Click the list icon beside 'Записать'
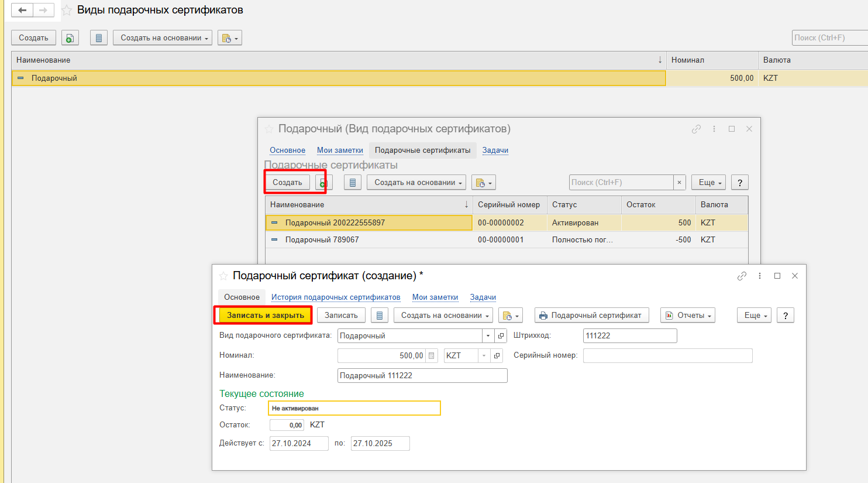The width and height of the screenshot is (868, 483). click(380, 316)
